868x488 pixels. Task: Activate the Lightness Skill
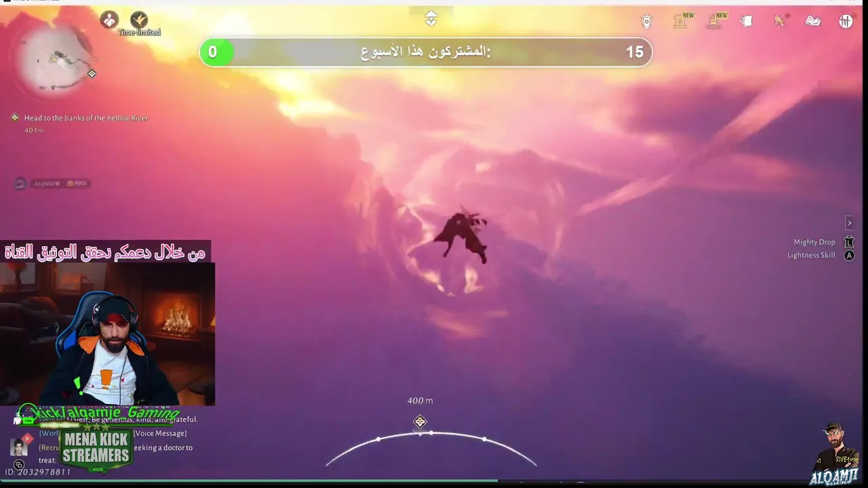point(811,256)
